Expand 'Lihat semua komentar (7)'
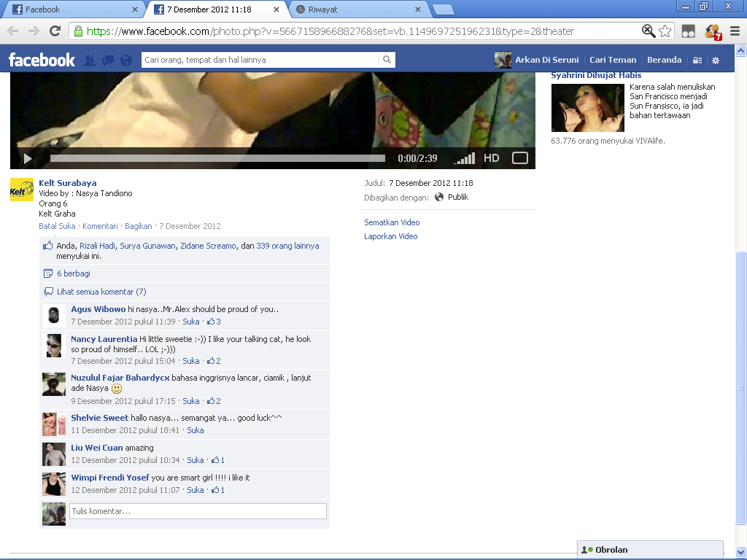747x560 pixels. point(101,292)
